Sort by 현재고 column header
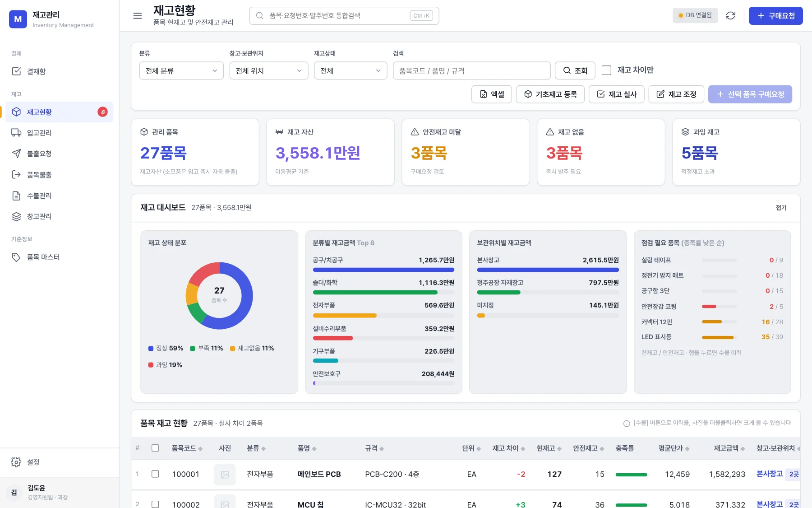Screen dimensions: 812x508 pos(549,448)
